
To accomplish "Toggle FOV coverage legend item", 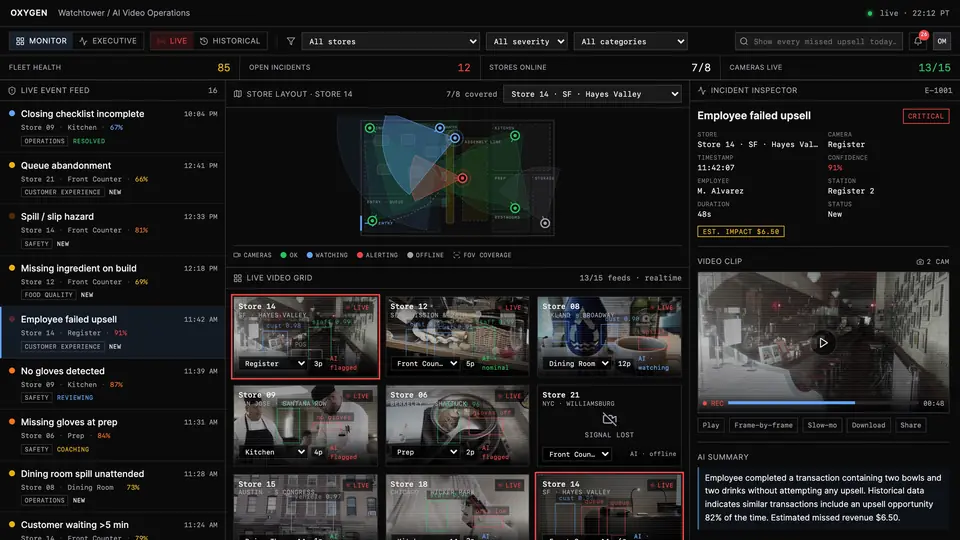I will (482, 255).
